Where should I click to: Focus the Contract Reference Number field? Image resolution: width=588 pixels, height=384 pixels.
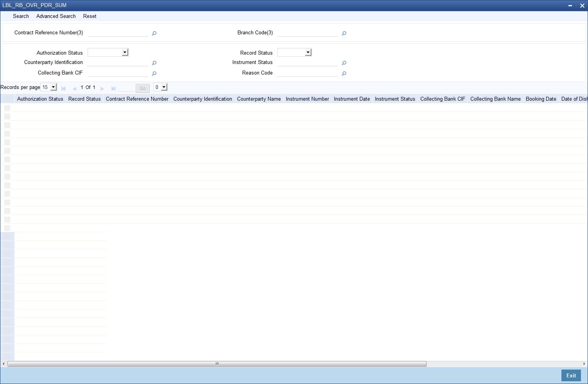click(118, 33)
